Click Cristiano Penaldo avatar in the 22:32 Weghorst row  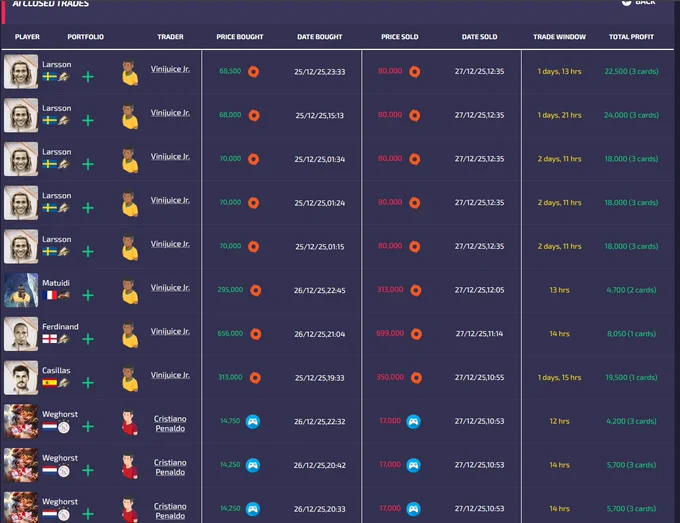pyautogui.click(x=130, y=422)
